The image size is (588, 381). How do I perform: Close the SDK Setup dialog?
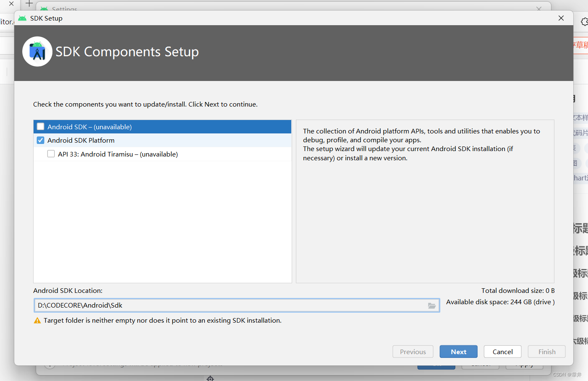click(561, 18)
